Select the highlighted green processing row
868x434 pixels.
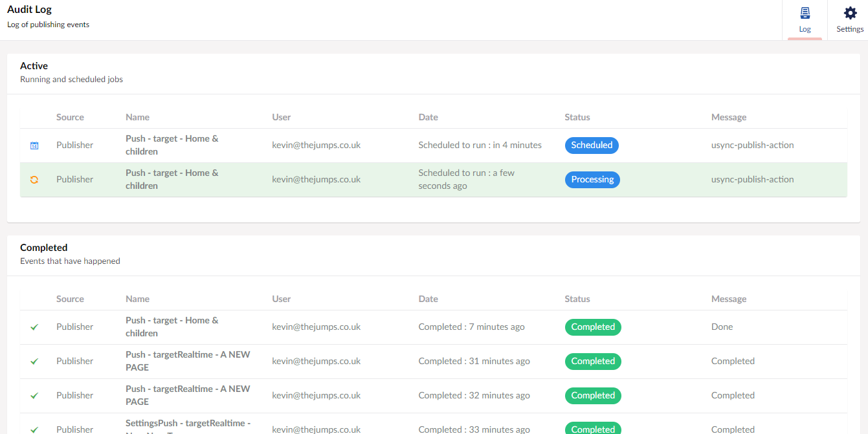click(434, 179)
